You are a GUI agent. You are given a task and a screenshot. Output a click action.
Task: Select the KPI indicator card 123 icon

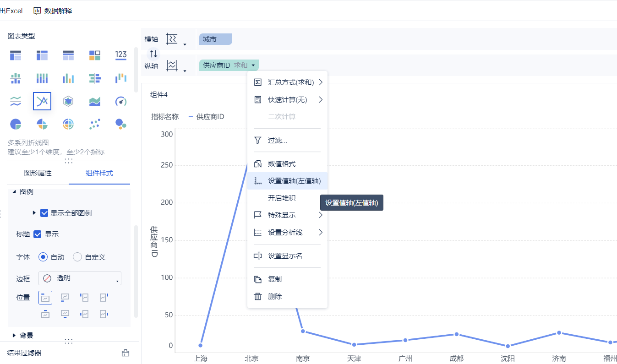pyautogui.click(x=121, y=55)
